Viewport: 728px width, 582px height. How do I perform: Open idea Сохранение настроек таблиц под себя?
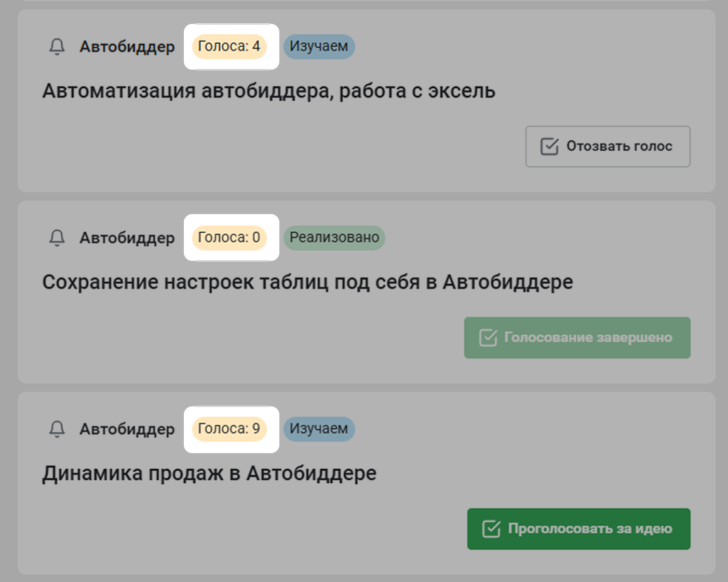tap(307, 282)
